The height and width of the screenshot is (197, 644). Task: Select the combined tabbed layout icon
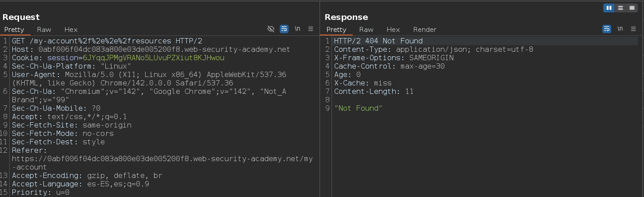(x=632, y=8)
